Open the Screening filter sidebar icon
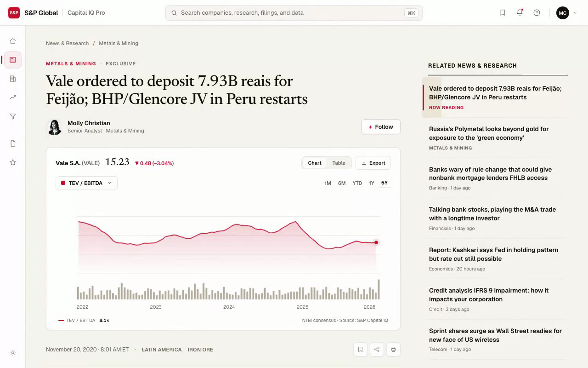This screenshot has width=588, height=368. point(13,116)
